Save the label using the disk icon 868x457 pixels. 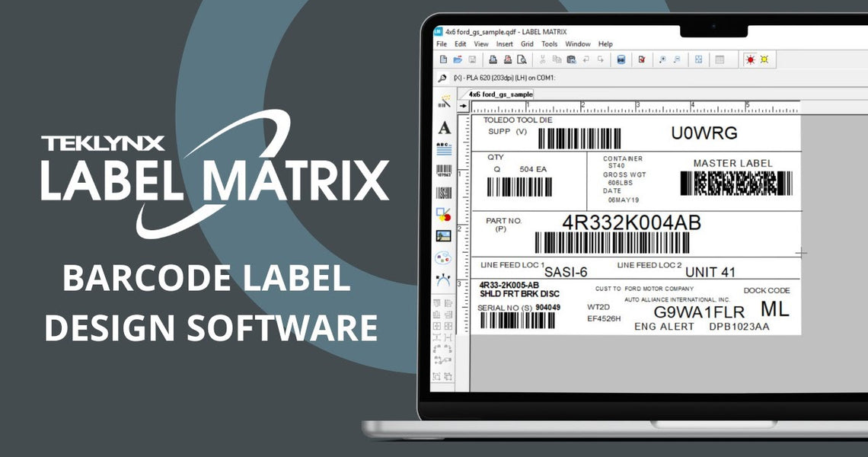(472, 59)
